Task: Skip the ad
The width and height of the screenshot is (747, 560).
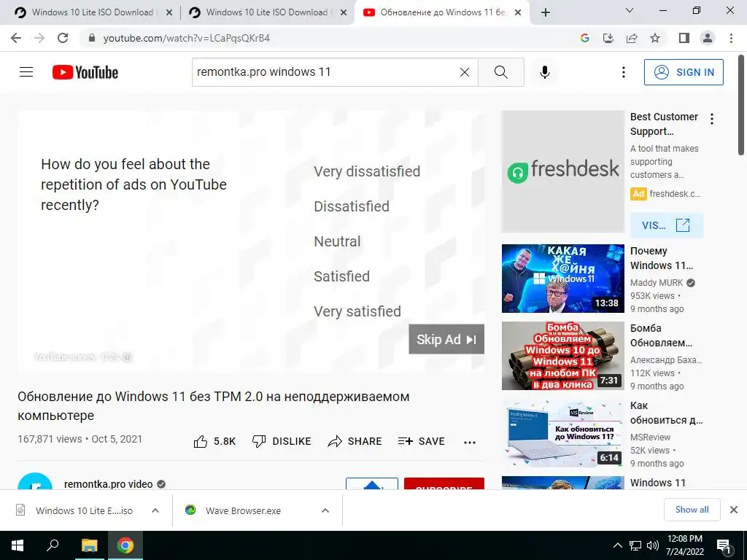Action: [x=446, y=339]
